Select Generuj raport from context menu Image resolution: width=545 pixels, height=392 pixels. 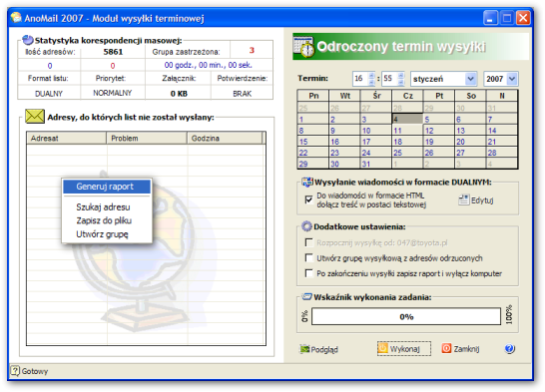[107, 187]
